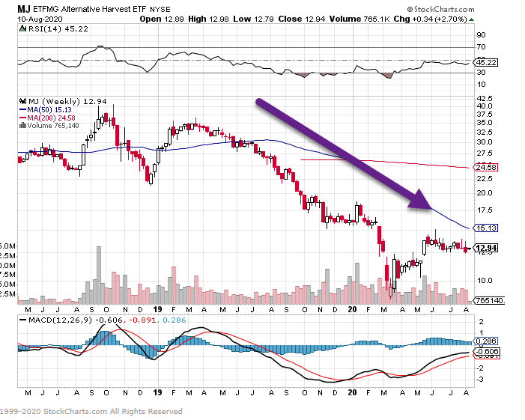Click the volume bars icon in legend
Screen dimensions: 525x420
[x=22, y=126]
